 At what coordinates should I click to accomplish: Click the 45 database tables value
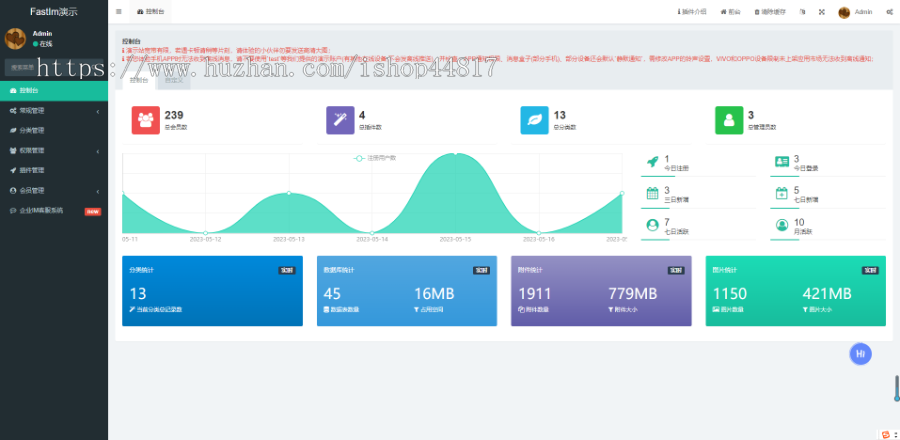332,294
